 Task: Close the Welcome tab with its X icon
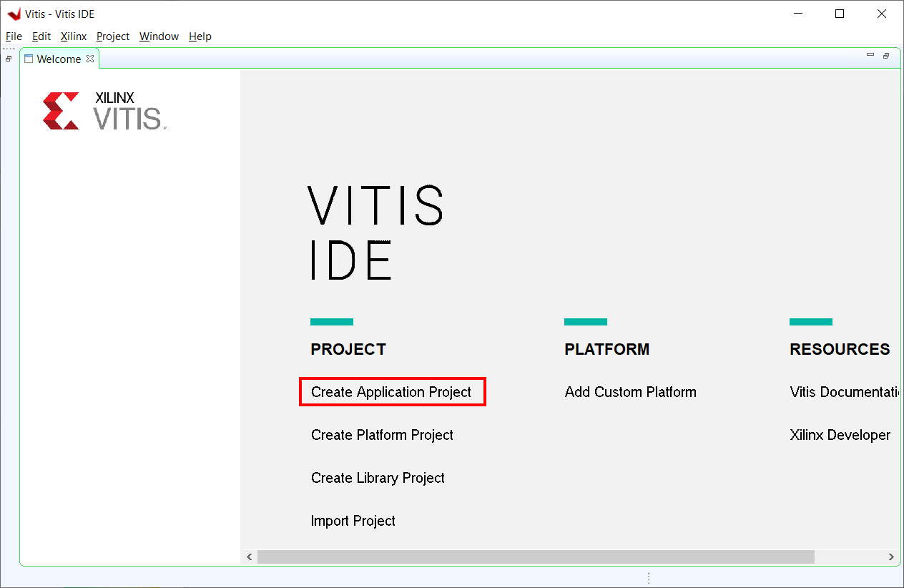pos(90,59)
